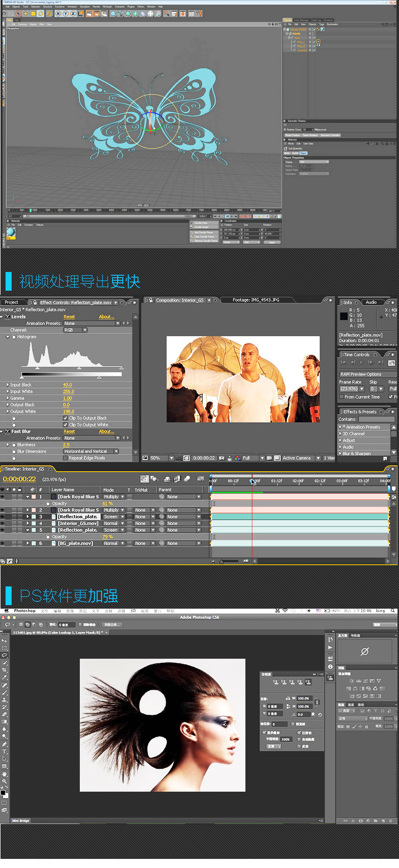
Task: Click the black color sample swatch in Info panel
Action: [343, 316]
